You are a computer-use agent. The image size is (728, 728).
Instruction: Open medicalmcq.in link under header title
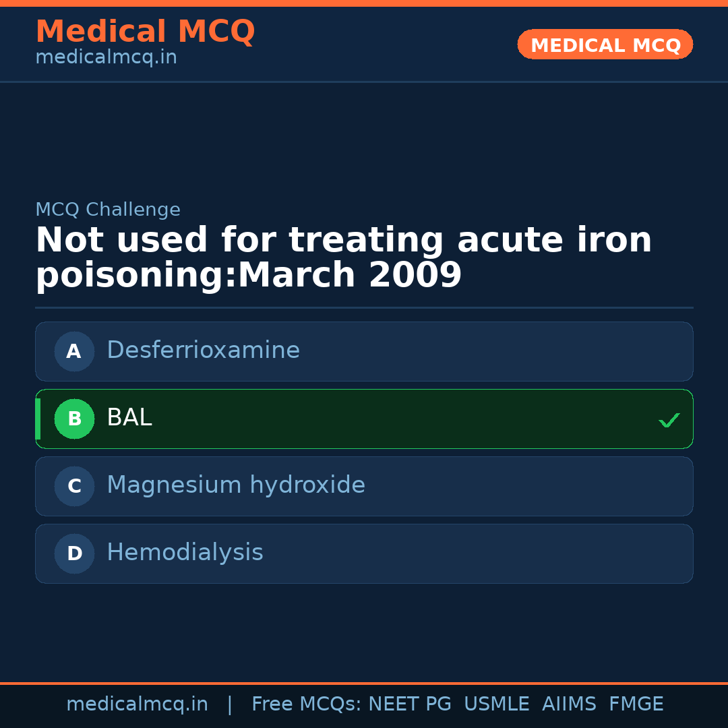[106, 58]
